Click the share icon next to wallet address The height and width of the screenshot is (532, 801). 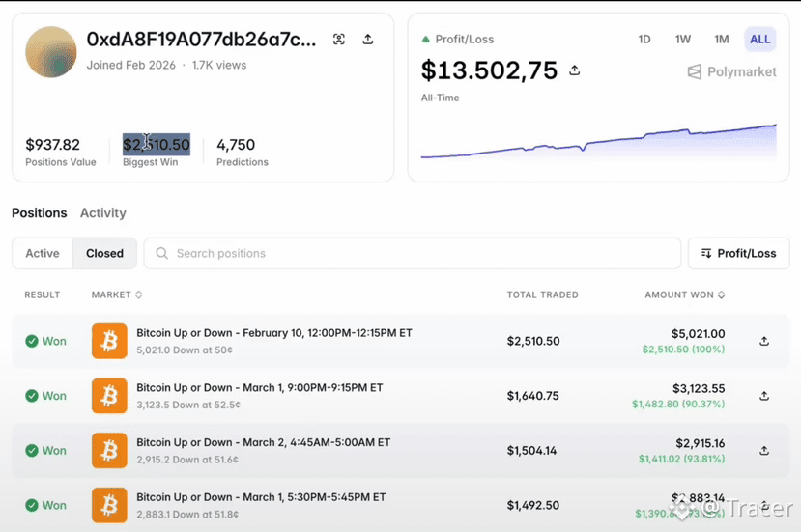[368, 40]
